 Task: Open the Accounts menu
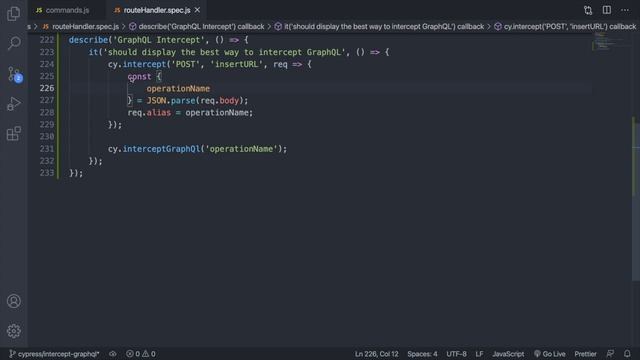click(x=13, y=301)
